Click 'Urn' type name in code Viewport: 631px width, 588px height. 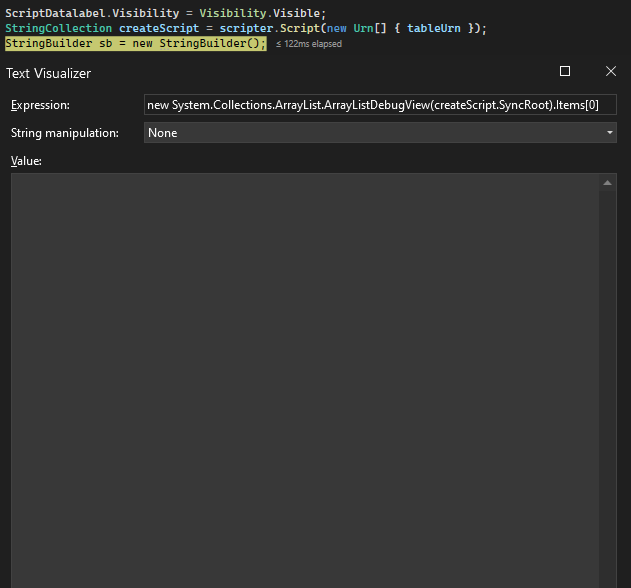(x=363, y=28)
